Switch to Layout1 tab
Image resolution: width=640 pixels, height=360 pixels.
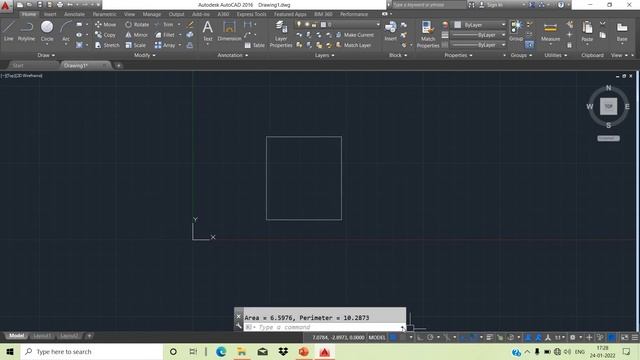(42, 336)
